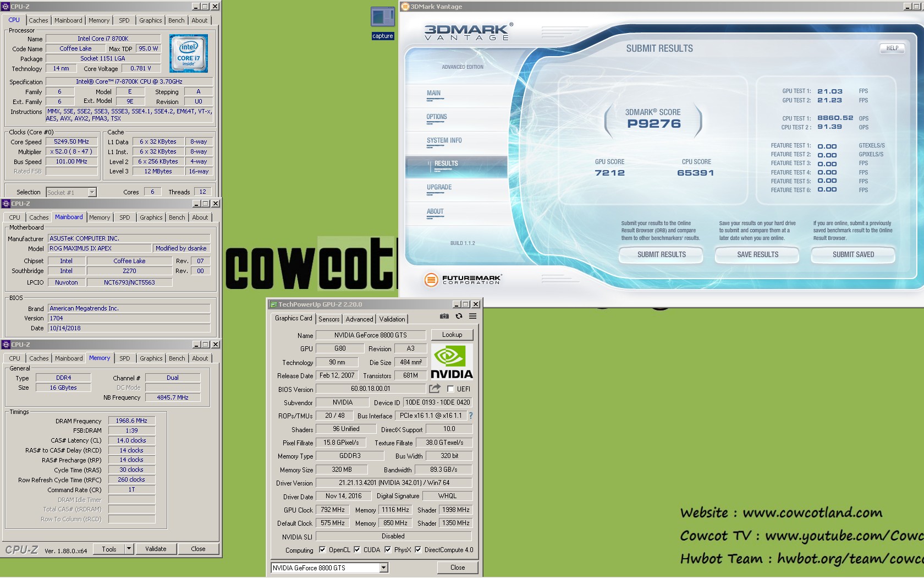924x578 pixels.
Task: Open the Caches tab in the top CPU-Z window
Action: coord(38,20)
